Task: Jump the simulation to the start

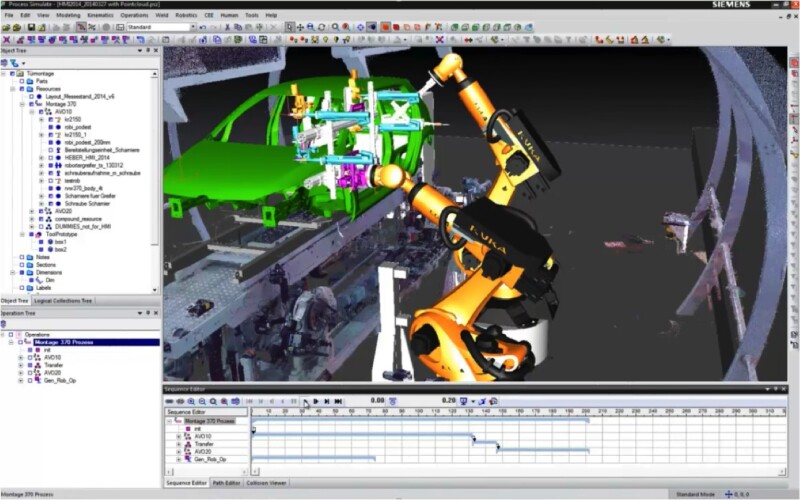Action: pyautogui.click(x=249, y=402)
